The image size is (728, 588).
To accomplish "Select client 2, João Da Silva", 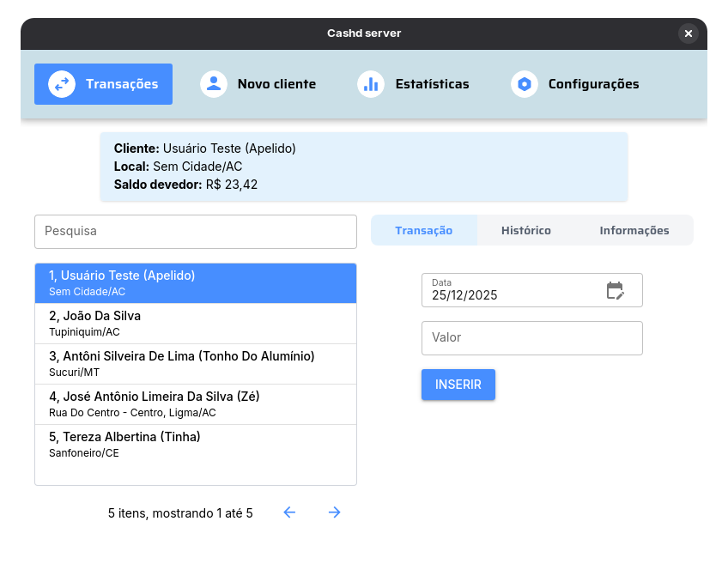I will pos(196,324).
